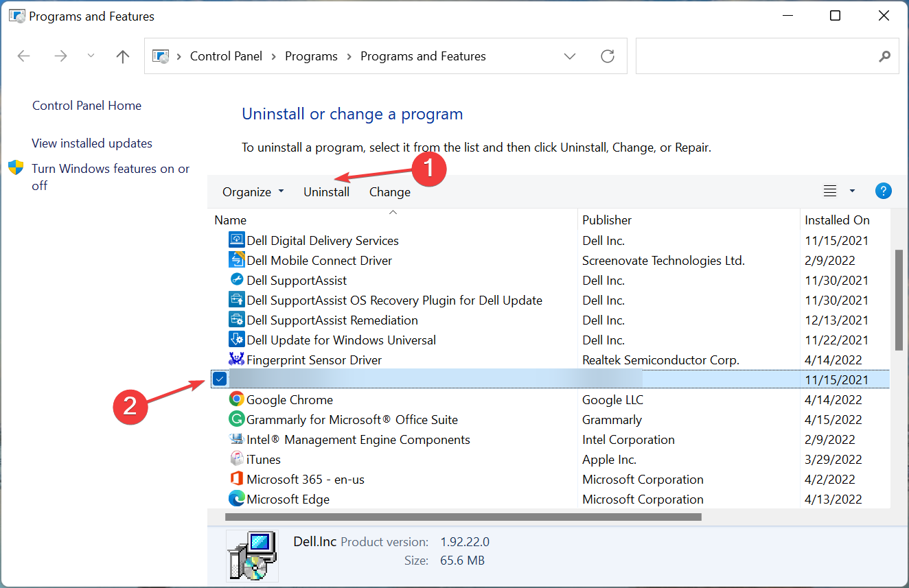Select Google Chrome program row
This screenshot has height=588, width=909.
549,399
